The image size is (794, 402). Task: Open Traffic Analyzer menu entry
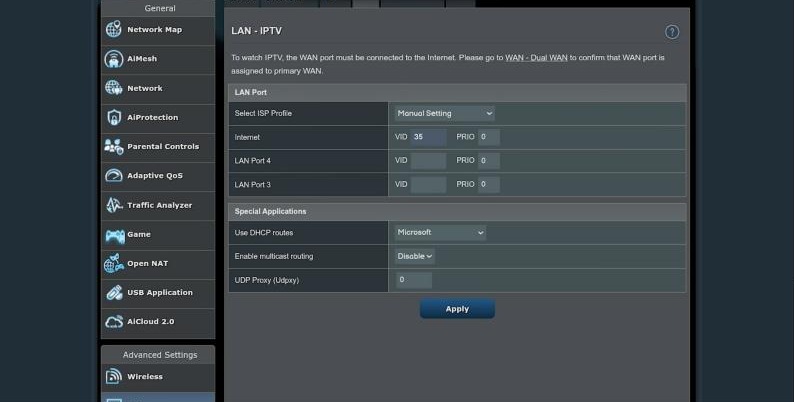158,206
